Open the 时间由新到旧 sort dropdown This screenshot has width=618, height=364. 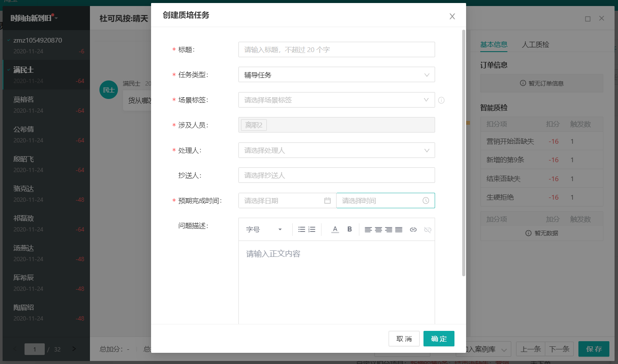[34, 18]
